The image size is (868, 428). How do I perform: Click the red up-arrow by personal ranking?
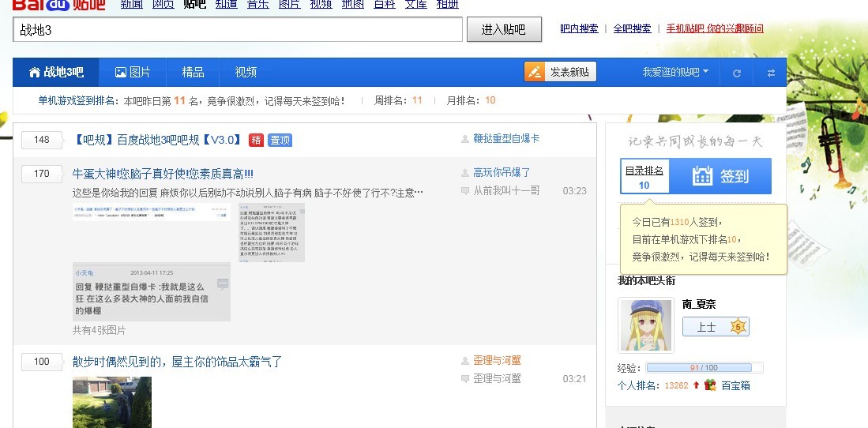tap(697, 385)
